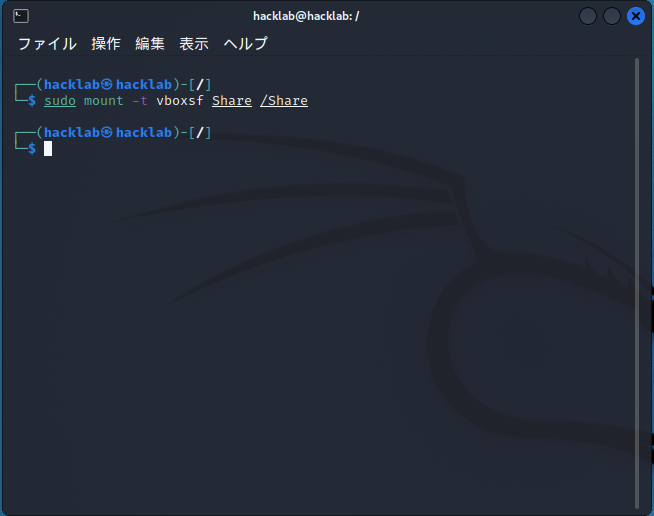Click the white cursor block at the prompt

coord(48,149)
